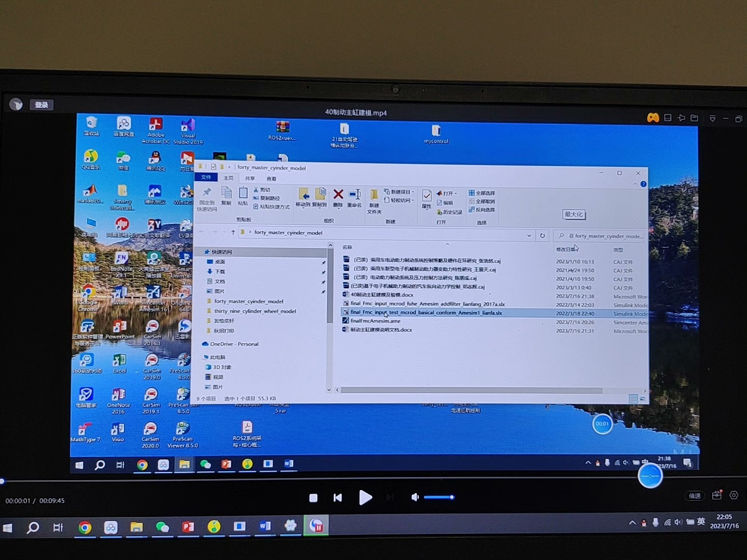
Task: Click the open folder icon in player title bar
Action: coord(695,118)
